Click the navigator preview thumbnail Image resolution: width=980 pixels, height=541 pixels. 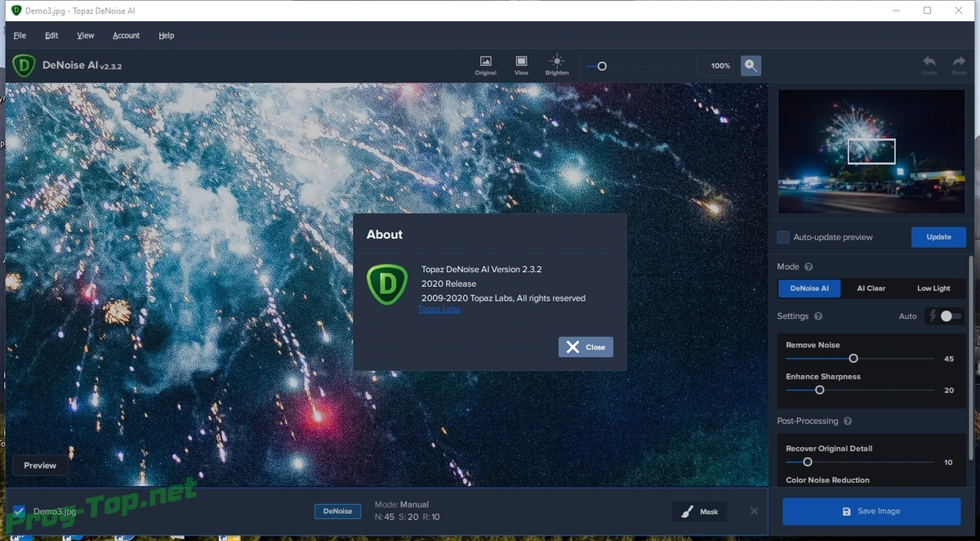coord(871,152)
